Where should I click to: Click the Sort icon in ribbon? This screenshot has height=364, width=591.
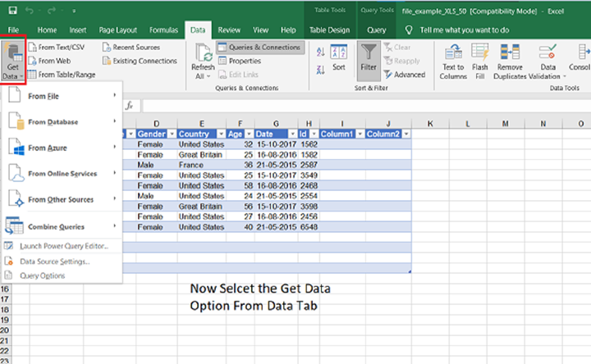[x=338, y=54]
